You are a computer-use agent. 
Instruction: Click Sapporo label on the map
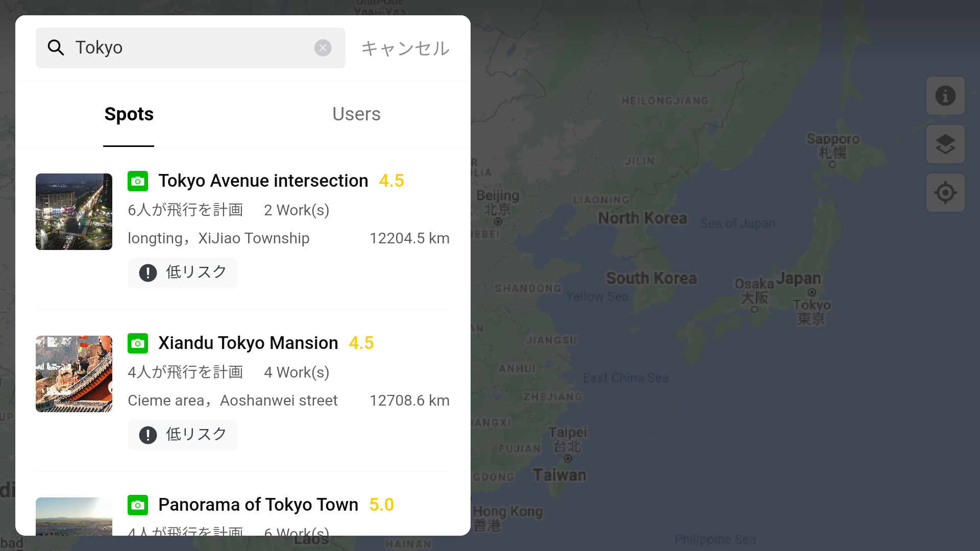point(833,145)
